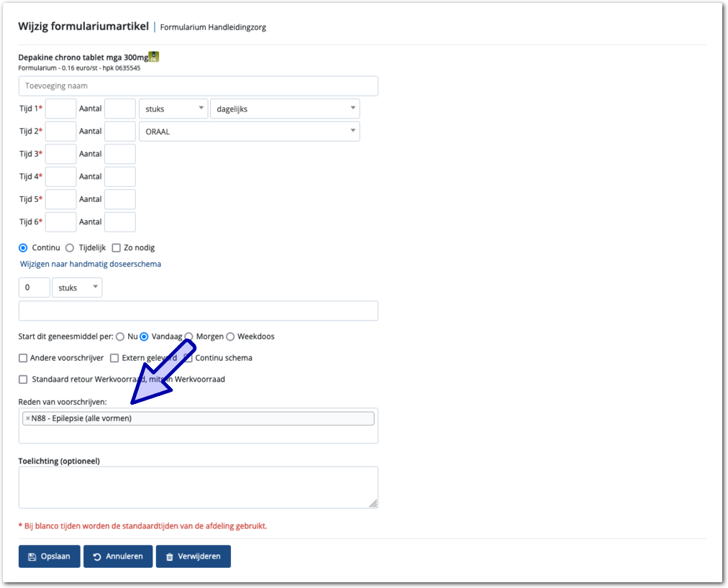Focus the Toelichting text area
This screenshot has width=728, height=588.
click(x=198, y=487)
